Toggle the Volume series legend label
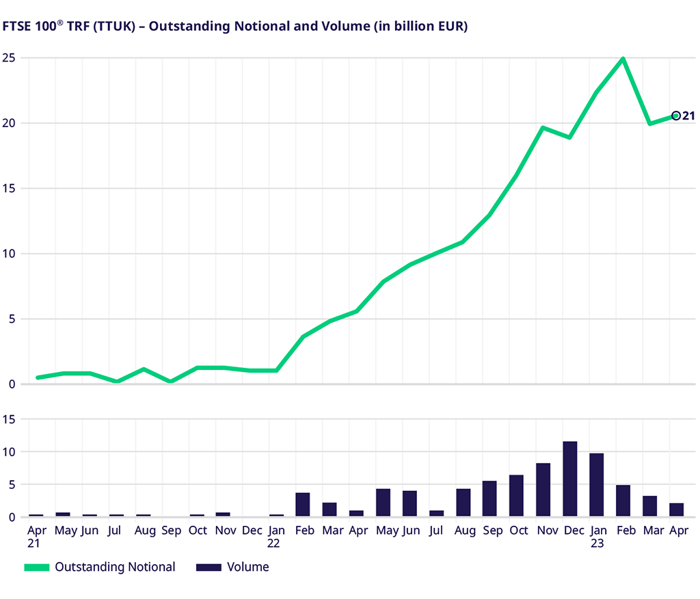 click(247, 567)
